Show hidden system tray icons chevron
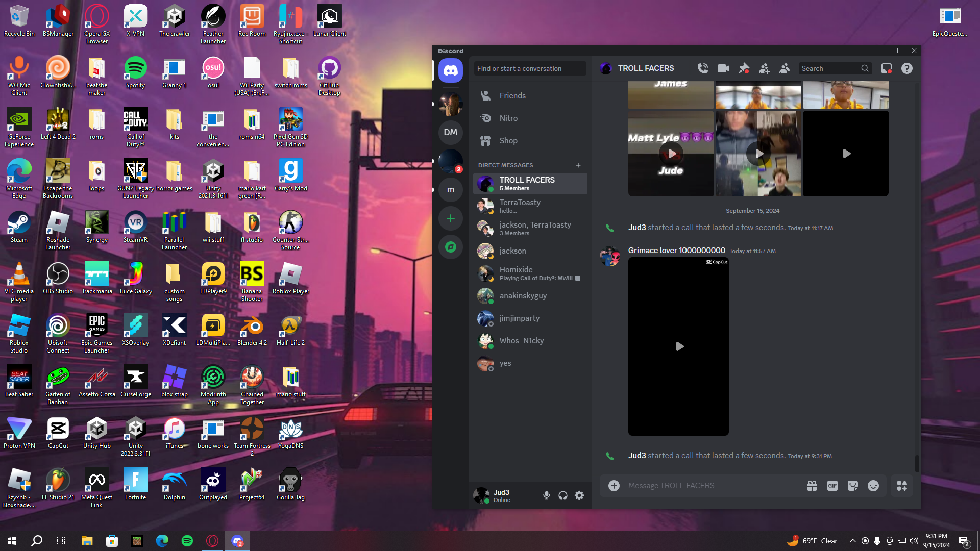This screenshot has height=551, width=980. click(x=852, y=541)
